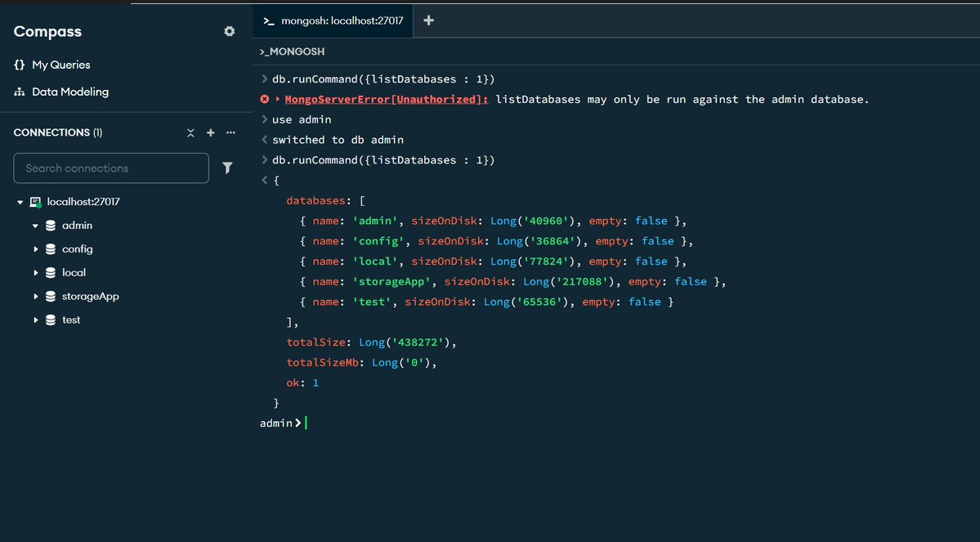Click the localhost:27017 server icon
980x542 pixels.
(36, 202)
